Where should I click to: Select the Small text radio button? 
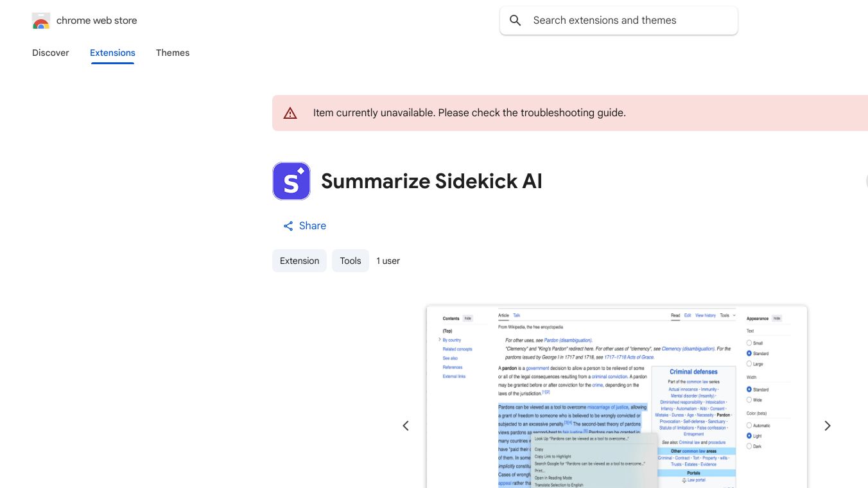(x=749, y=343)
